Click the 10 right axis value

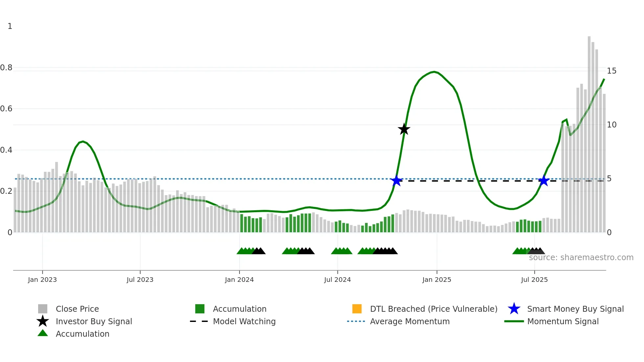click(x=612, y=125)
